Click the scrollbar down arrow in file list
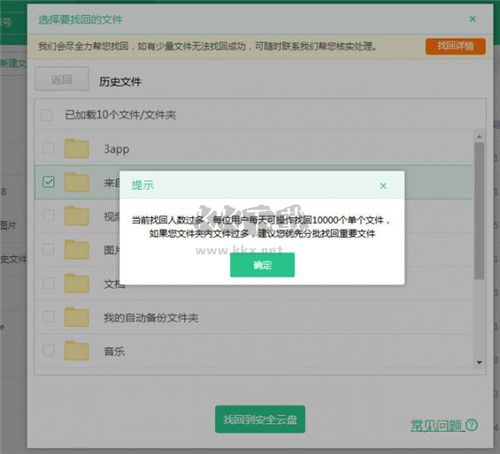This screenshot has height=454, width=500. pos(479,362)
